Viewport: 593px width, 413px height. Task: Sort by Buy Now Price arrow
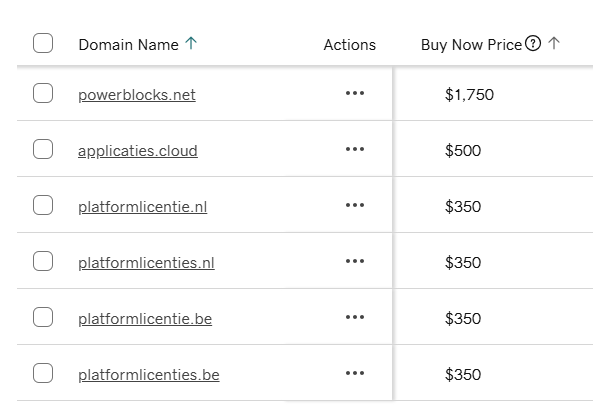pos(554,43)
